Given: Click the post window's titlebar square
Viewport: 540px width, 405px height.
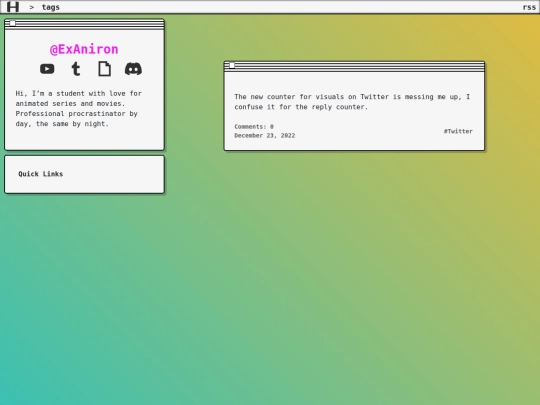Looking at the screenshot, I should tap(232, 65).
